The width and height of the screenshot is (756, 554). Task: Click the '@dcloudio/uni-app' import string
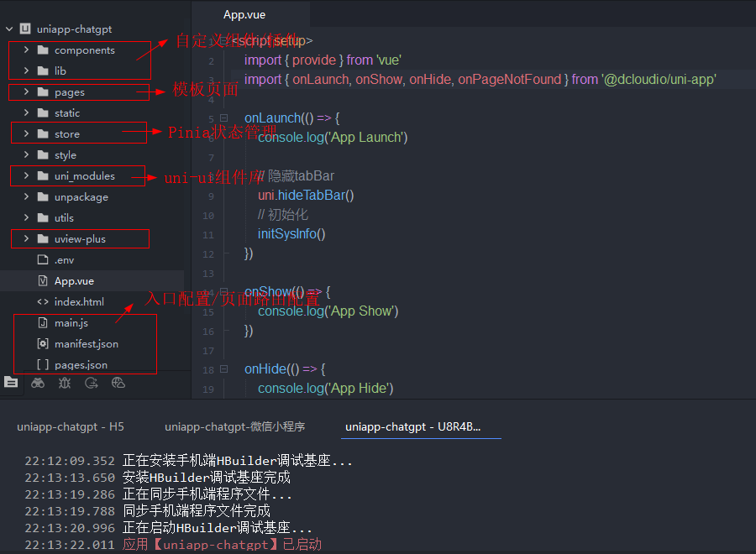(x=659, y=79)
